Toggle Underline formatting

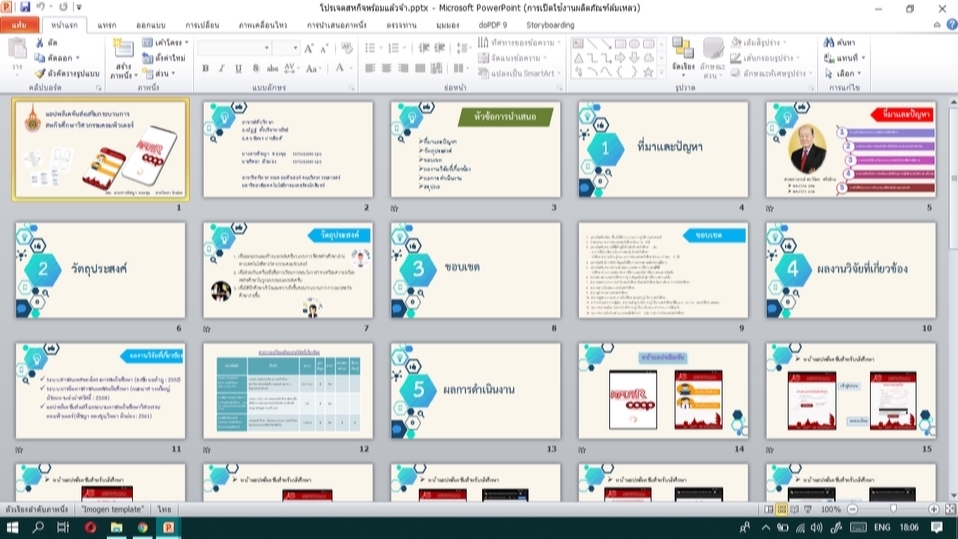coord(238,68)
